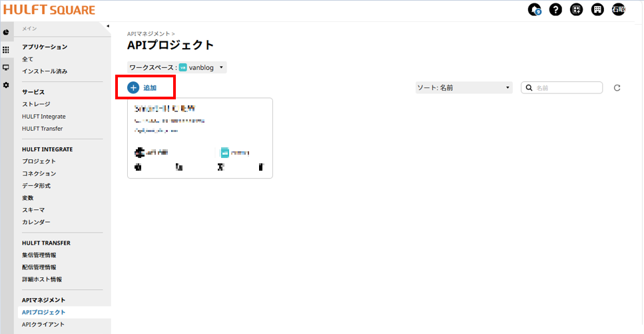Image resolution: width=644 pixels, height=334 pixels.
Task: Open the apps grid sidebar icon
Action: click(6, 50)
